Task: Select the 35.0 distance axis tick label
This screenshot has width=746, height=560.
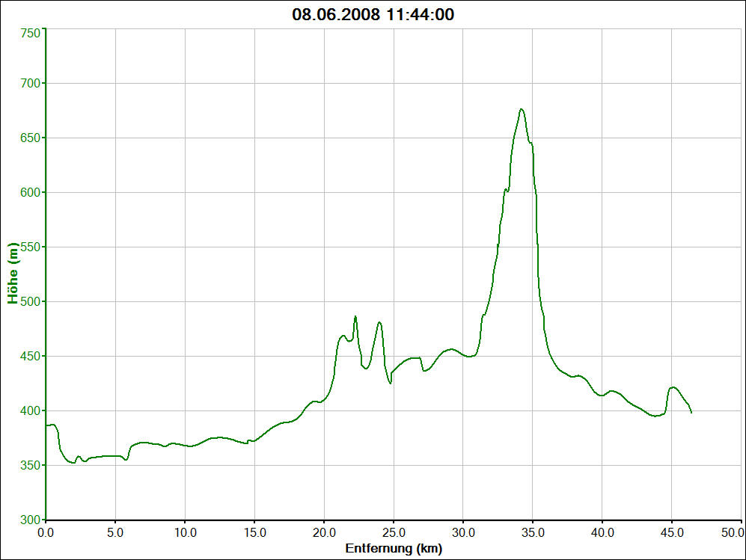Action: pos(533,533)
